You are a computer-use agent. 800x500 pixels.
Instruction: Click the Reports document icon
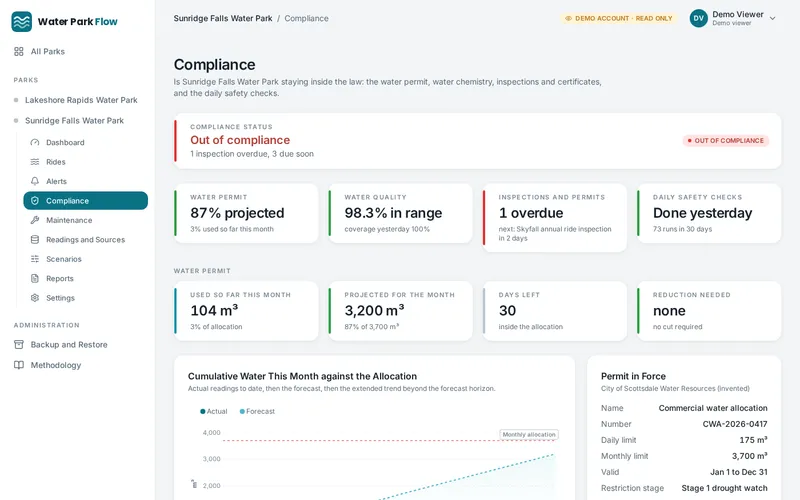[x=35, y=278]
